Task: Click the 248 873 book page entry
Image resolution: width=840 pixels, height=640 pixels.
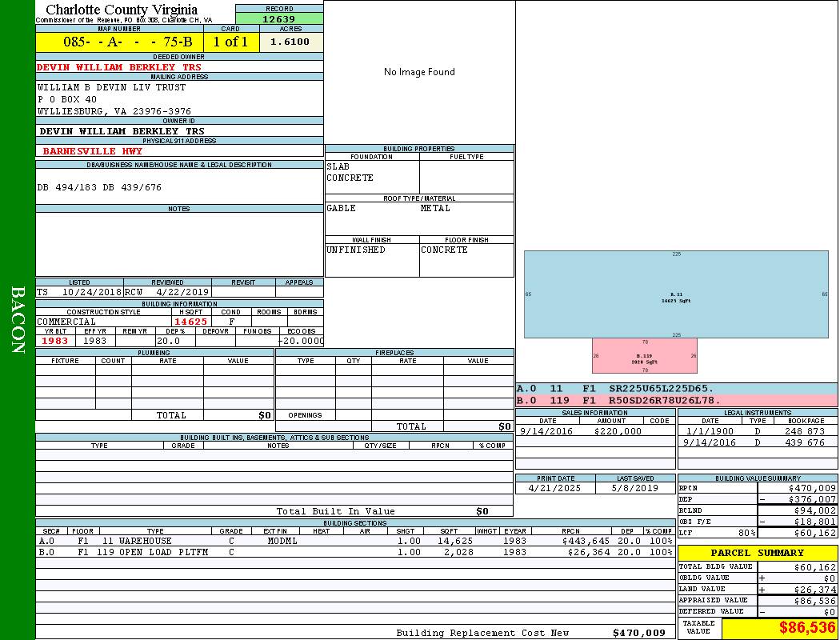Action: 804,431
